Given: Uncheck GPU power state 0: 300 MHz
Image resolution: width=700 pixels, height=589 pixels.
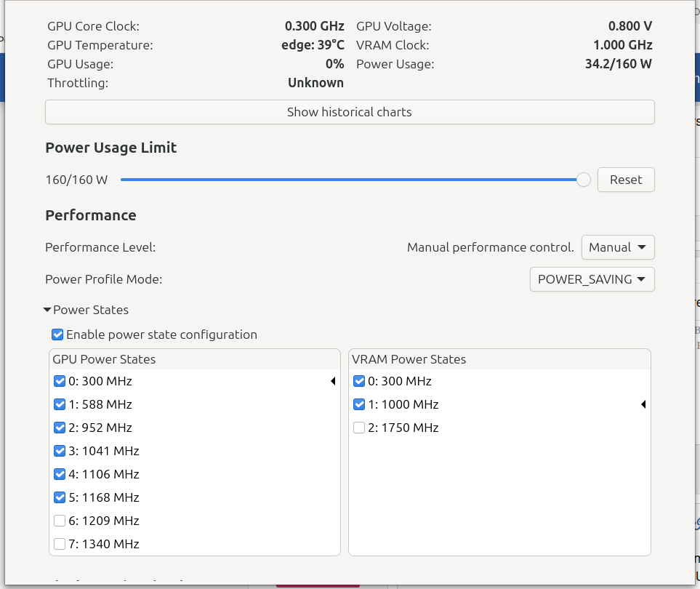Looking at the screenshot, I should point(60,381).
